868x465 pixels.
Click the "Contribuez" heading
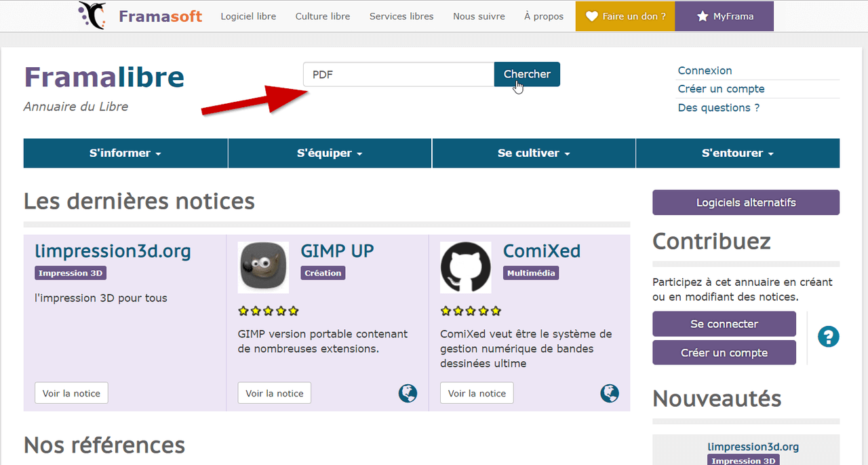(x=711, y=241)
